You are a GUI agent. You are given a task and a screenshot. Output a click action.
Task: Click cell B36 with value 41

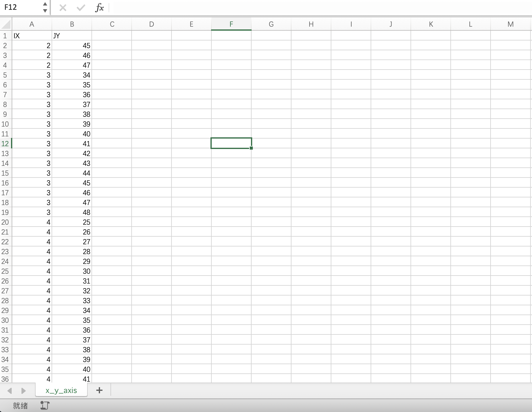pos(72,379)
